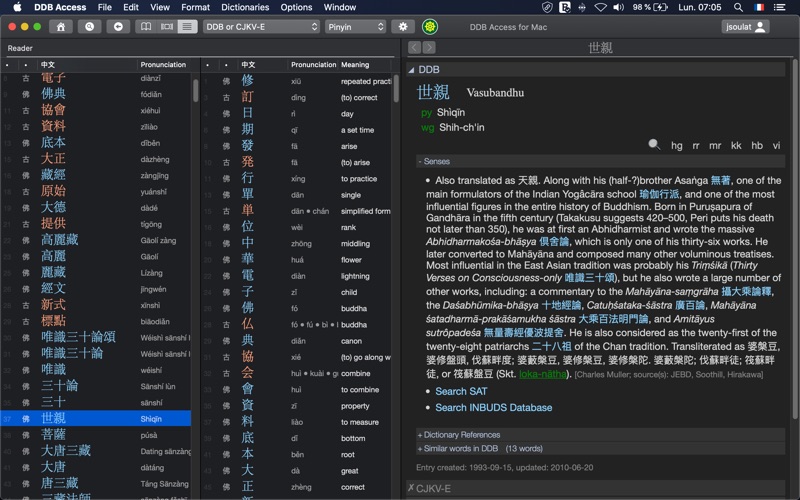The width and height of the screenshot is (800, 500).
Task: Switch to the open-book reader view
Action: pyautogui.click(x=146, y=27)
